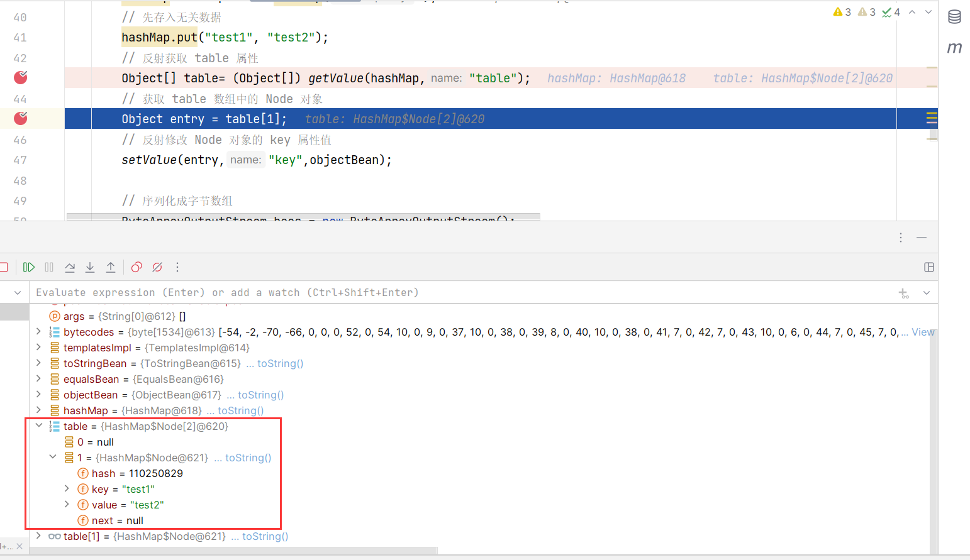
Task: Click the Step Out arrow icon
Action: click(111, 267)
